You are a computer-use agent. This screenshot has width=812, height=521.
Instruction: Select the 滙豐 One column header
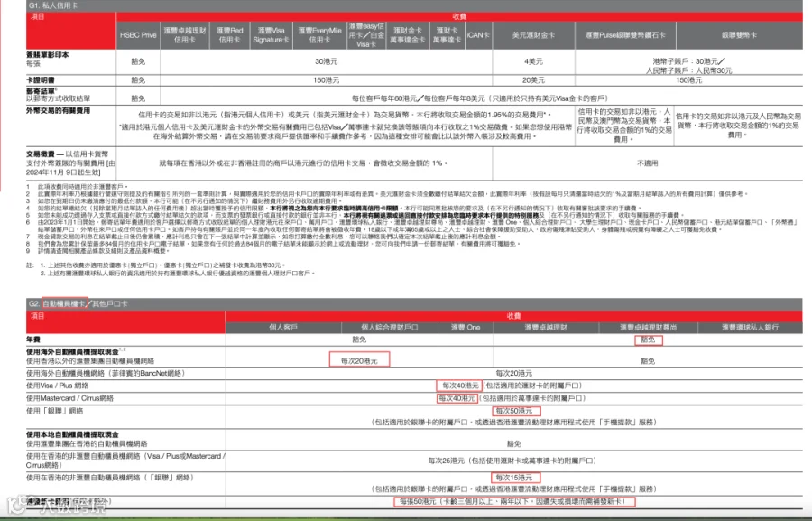[466, 327]
